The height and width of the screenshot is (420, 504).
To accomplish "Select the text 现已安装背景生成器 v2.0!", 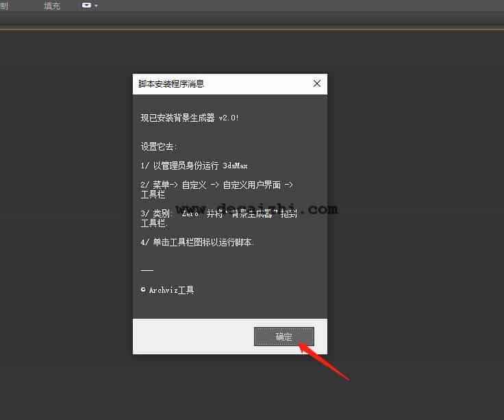I will coord(190,118).
